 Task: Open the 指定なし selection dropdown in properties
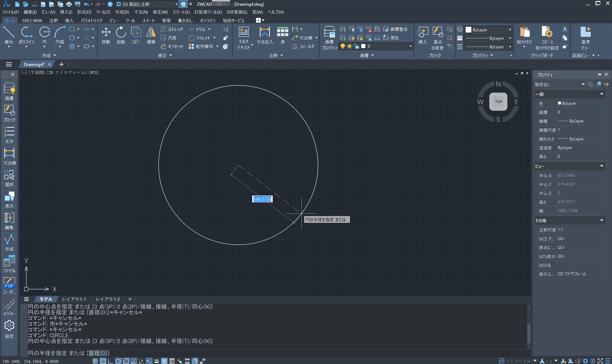560,85
